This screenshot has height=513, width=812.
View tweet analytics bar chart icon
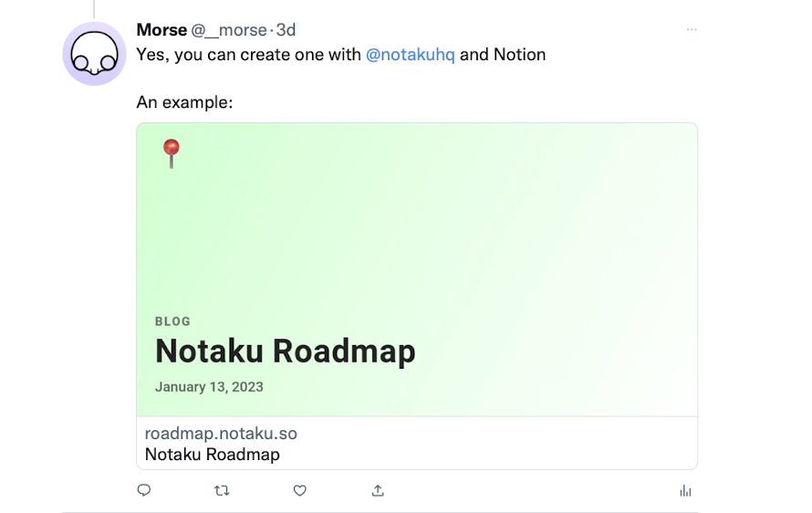pyautogui.click(x=686, y=490)
